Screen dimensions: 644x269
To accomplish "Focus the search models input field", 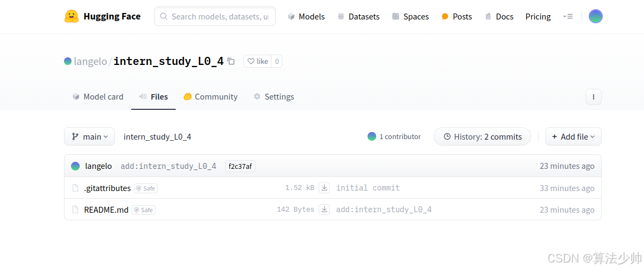I will coord(215,16).
